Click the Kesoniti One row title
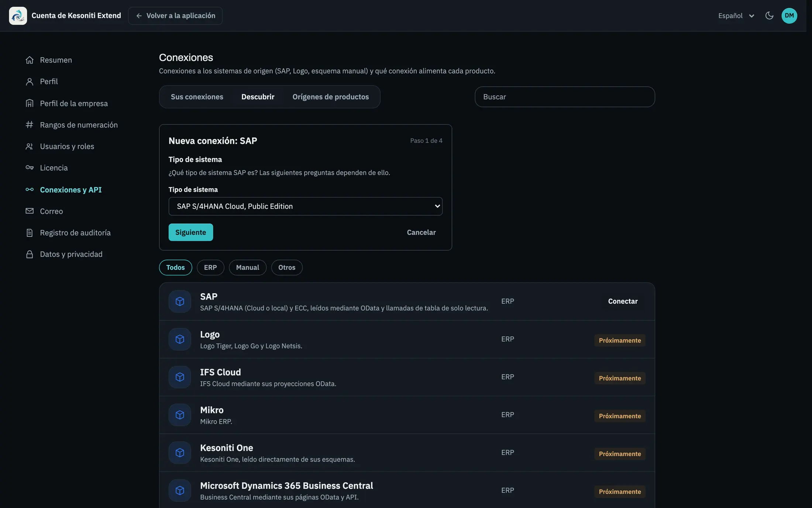Screen dimensions: 812x508 (x=226, y=448)
